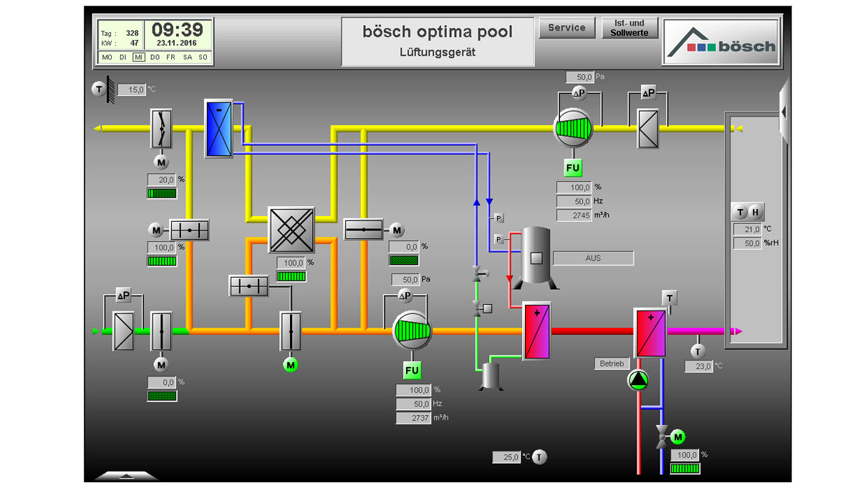Expand the bottom pull-up panel arrow
The width and height of the screenshot is (868, 488).
[x=126, y=476]
